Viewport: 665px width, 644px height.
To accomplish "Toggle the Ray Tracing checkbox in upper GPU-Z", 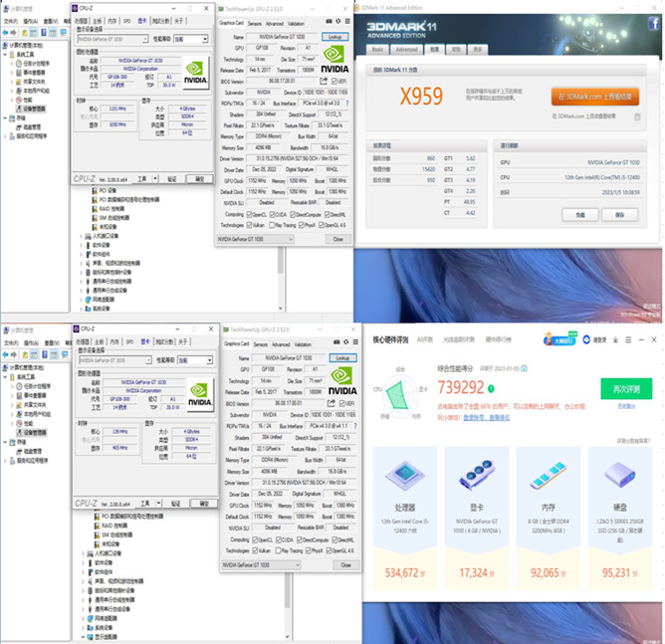I will coord(272,225).
